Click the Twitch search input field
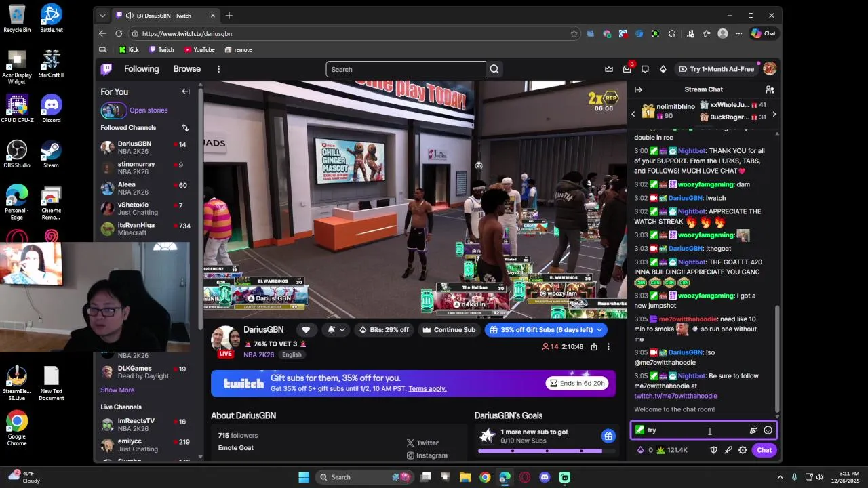This screenshot has width=868, height=488. [x=406, y=69]
